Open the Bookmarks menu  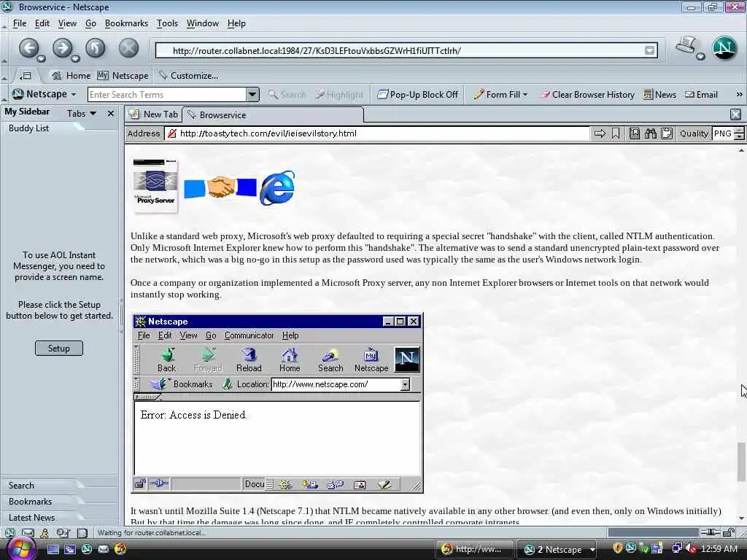coord(126,23)
